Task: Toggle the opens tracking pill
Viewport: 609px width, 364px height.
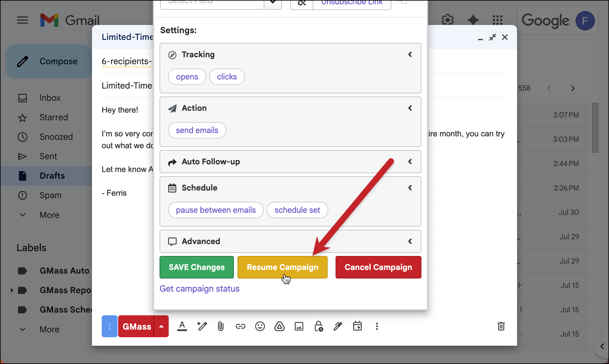Action: tap(187, 77)
